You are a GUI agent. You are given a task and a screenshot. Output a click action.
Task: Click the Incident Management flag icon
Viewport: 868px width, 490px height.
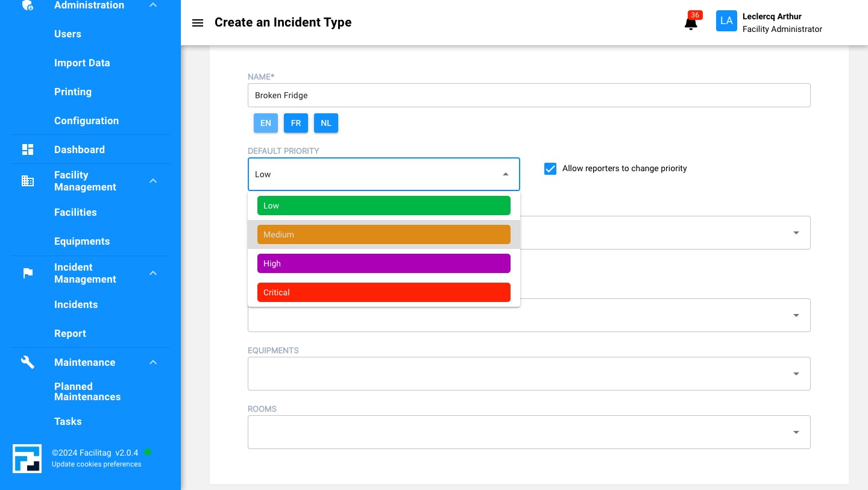28,273
